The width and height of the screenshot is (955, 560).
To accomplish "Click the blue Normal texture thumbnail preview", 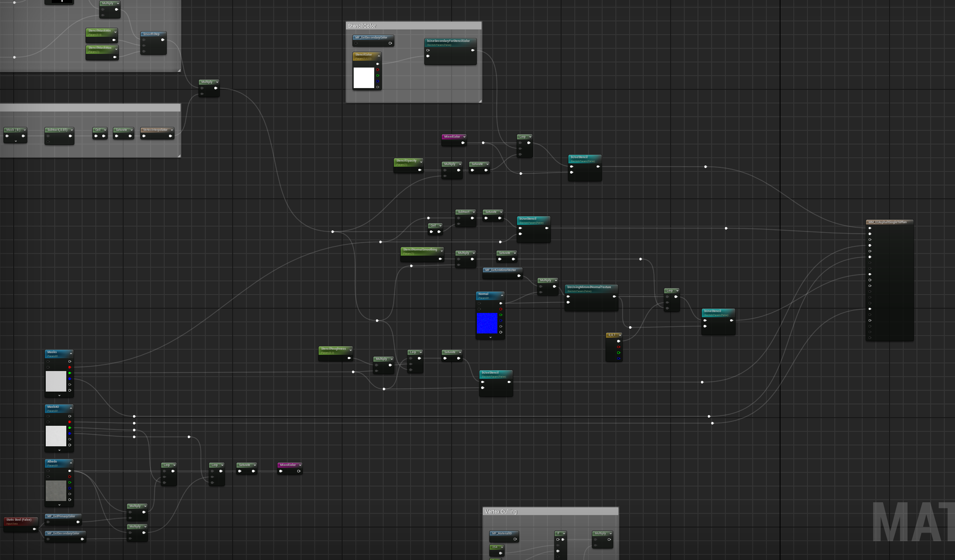I will point(487,323).
